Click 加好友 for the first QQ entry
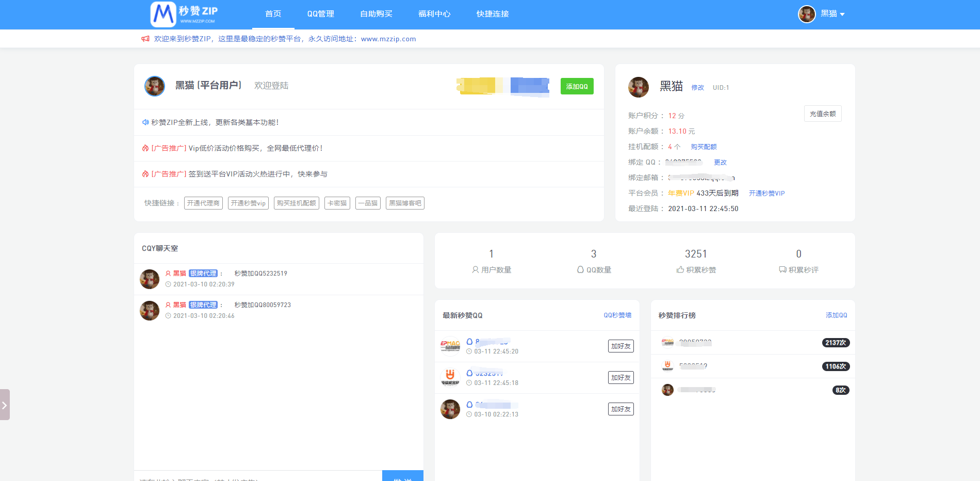The height and width of the screenshot is (481, 980). pyautogui.click(x=620, y=346)
